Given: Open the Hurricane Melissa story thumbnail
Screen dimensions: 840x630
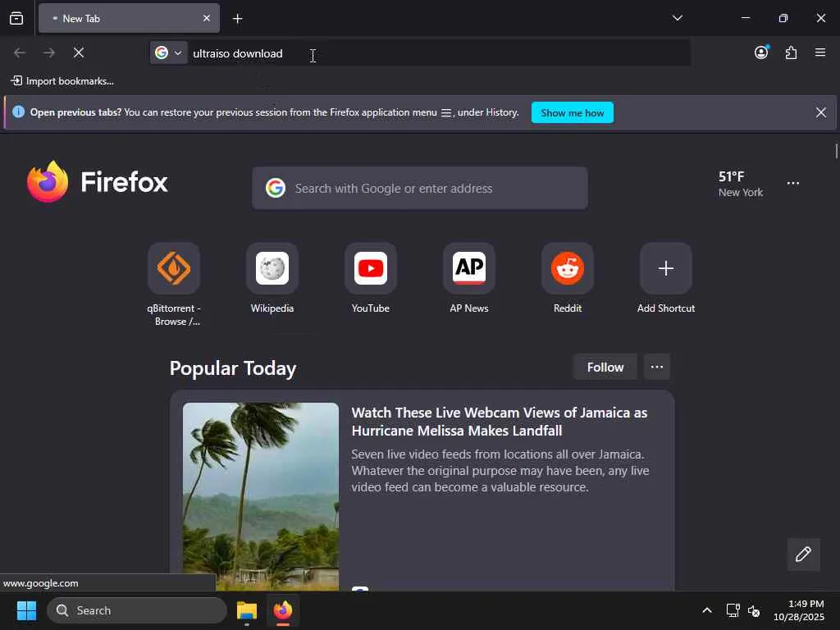Looking at the screenshot, I should click(x=261, y=496).
